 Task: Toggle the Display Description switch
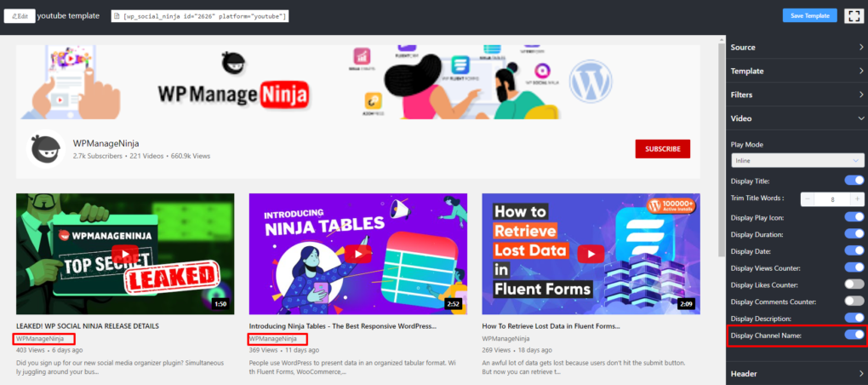[x=854, y=318]
